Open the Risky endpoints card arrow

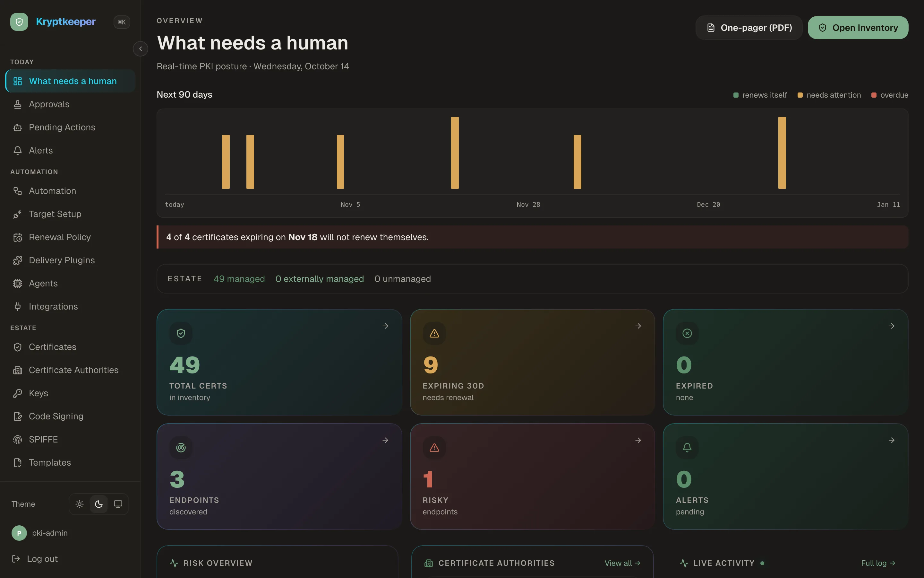[638, 440]
